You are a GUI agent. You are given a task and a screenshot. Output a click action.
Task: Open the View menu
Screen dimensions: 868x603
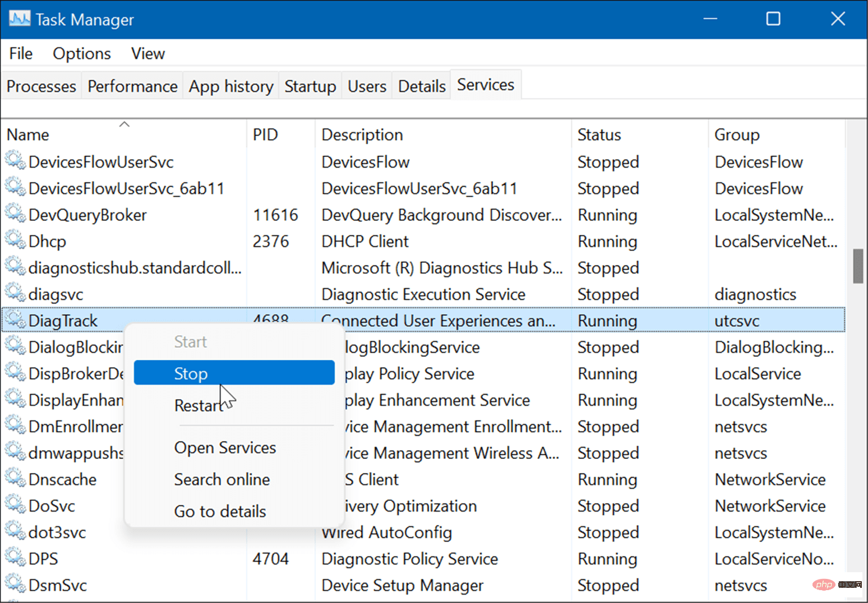(148, 53)
